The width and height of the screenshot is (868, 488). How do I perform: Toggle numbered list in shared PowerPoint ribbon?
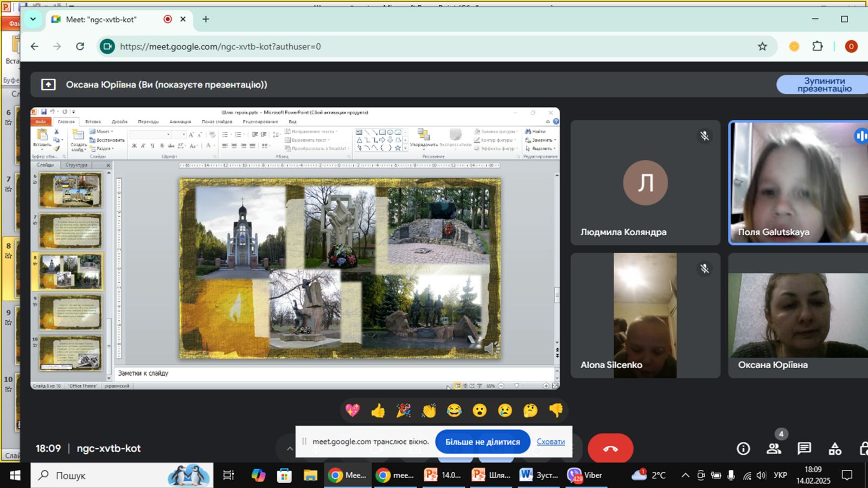(238, 135)
